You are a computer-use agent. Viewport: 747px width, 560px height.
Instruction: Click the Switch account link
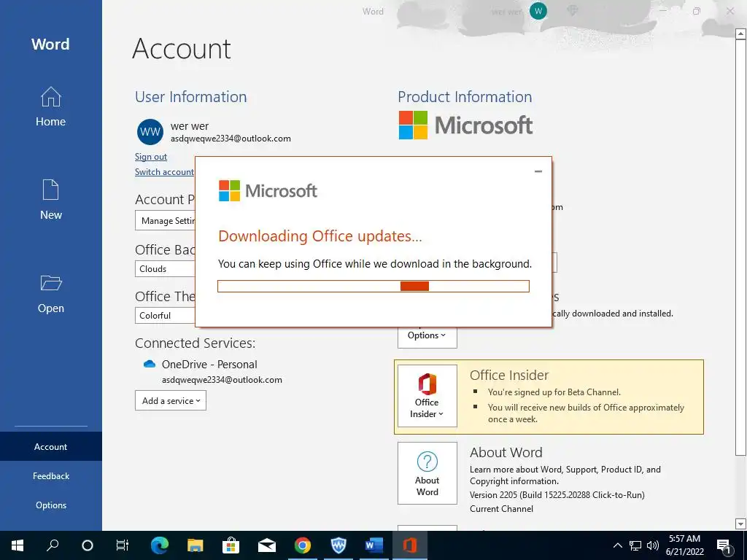164,172
